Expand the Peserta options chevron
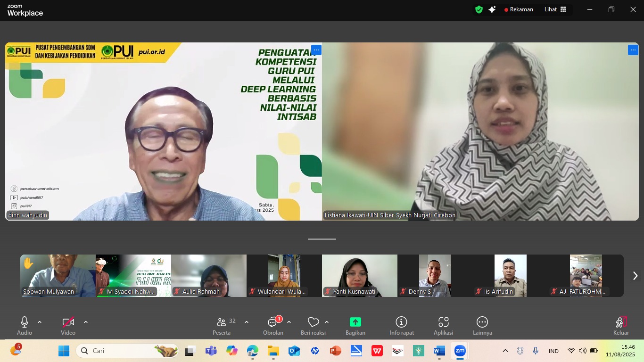The height and width of the screenshot is (362, 644). [x=247, y=322]
